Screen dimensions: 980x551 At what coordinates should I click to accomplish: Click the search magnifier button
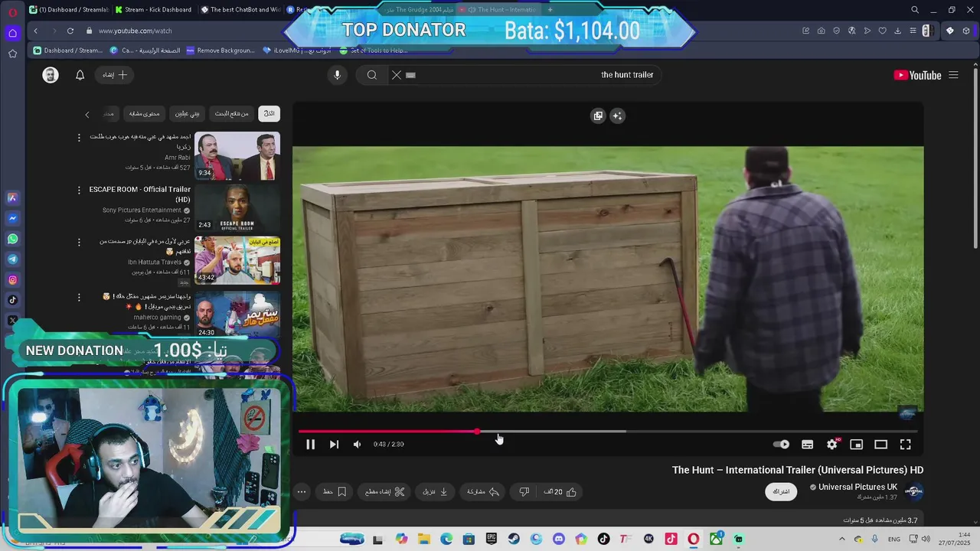pyautogui.click(x=371, y=75)
